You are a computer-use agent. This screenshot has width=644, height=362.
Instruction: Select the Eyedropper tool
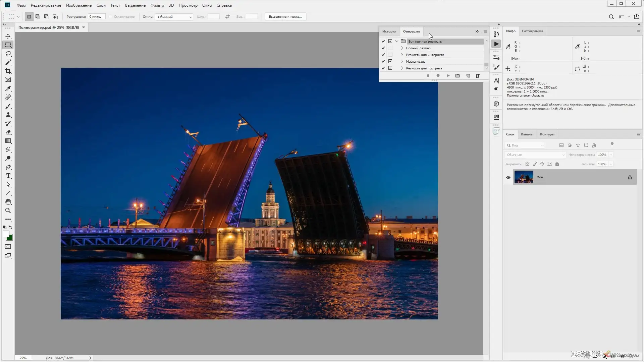pyautogui.click(x=8, y=88)
